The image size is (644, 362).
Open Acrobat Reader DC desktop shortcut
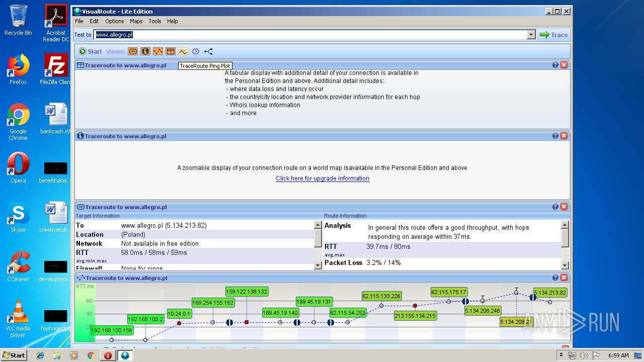tap(56, 23)
